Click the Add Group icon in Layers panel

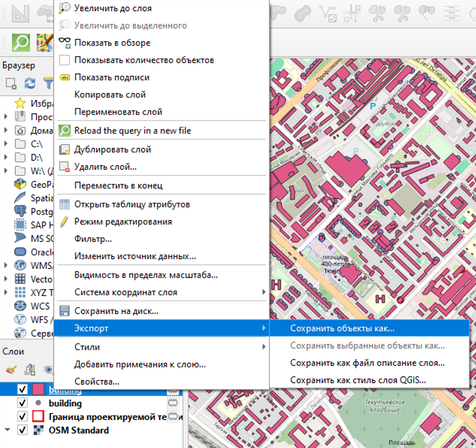point(30,369)
